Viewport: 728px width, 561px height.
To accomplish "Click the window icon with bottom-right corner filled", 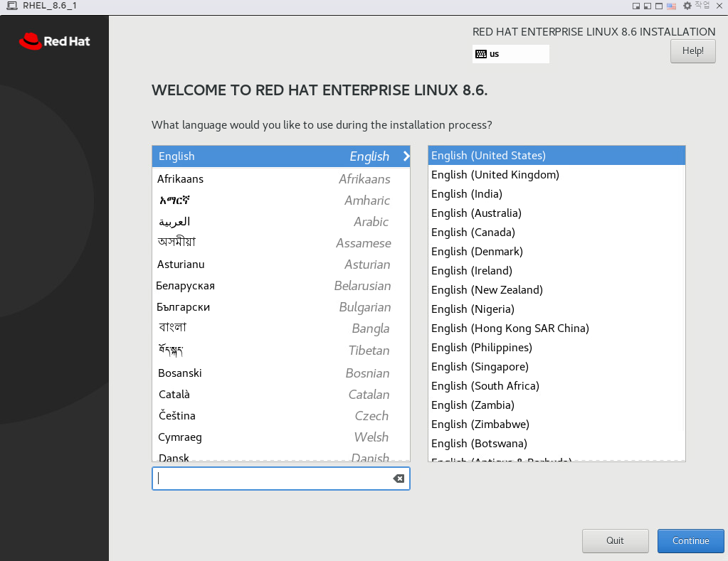I will coord(636,6).
